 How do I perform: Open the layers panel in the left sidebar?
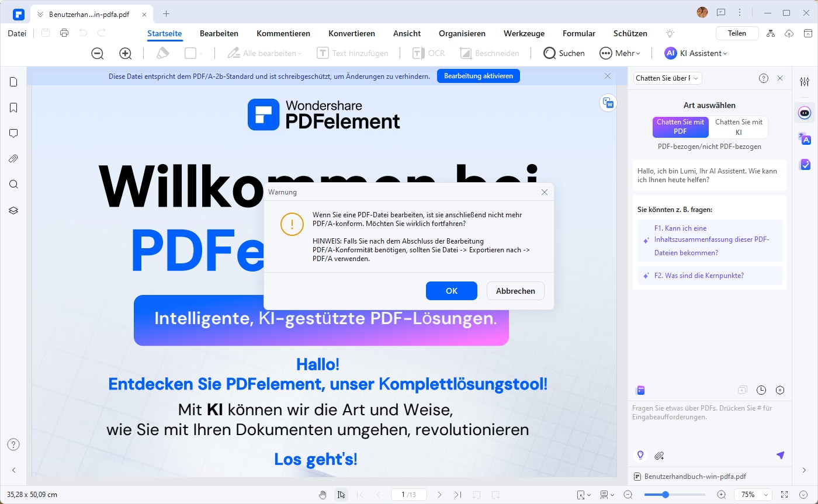13,210
